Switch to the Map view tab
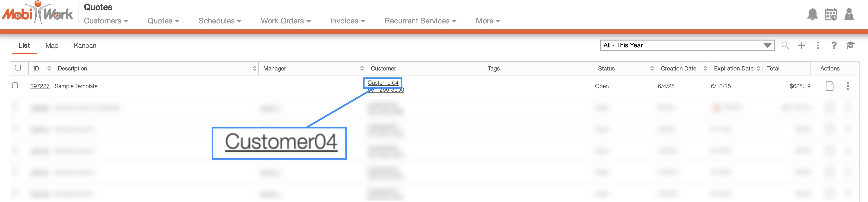 52,46
